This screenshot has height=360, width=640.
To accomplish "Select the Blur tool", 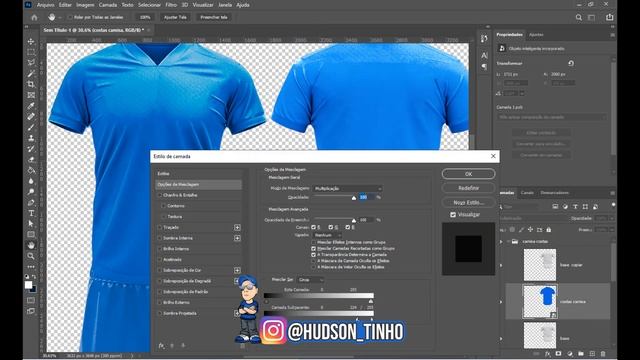I will (x=31, y=181).
